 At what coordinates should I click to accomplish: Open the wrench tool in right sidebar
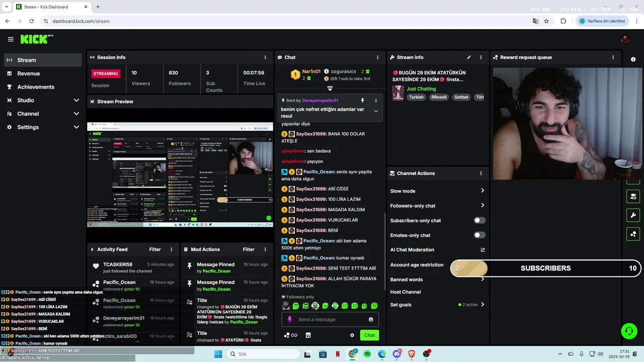[x=633, y=215]
